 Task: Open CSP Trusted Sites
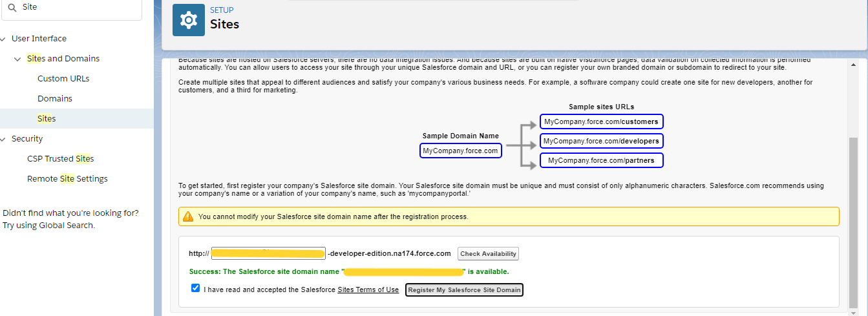[61, 159]
